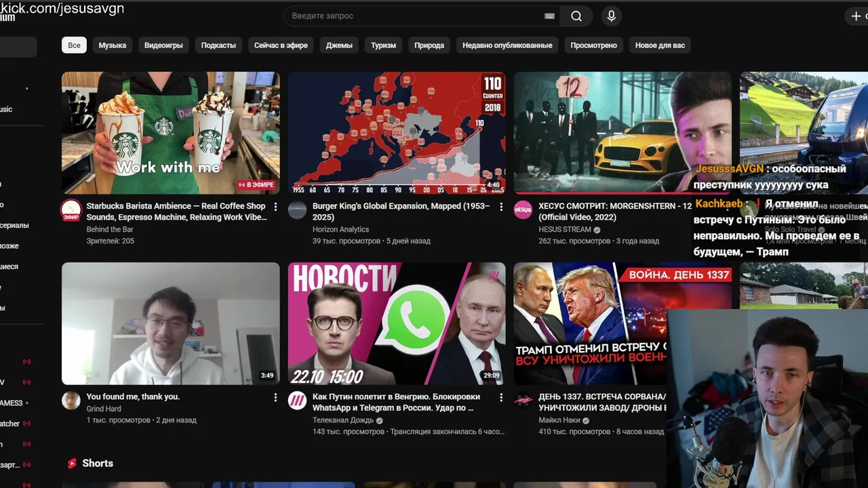
Task: Select the Видеоигры filter chip
Action: (x=163, y=45)
